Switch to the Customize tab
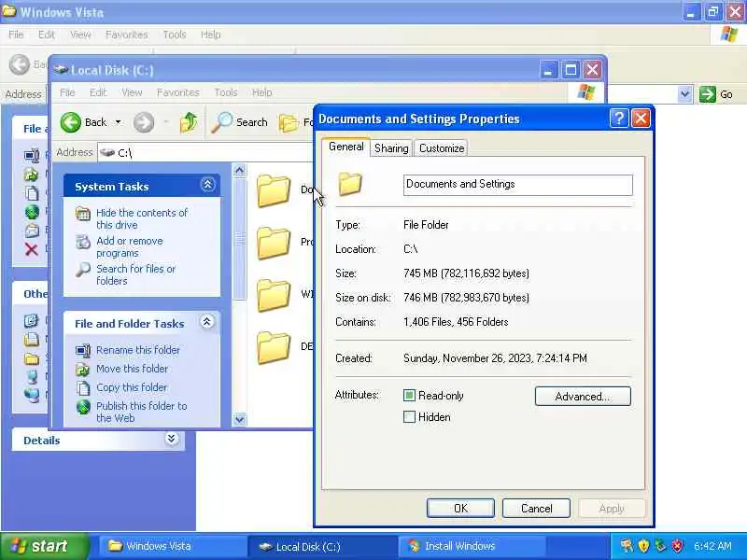The width and height of the screenshot is (747, 560). click(442, 148)
